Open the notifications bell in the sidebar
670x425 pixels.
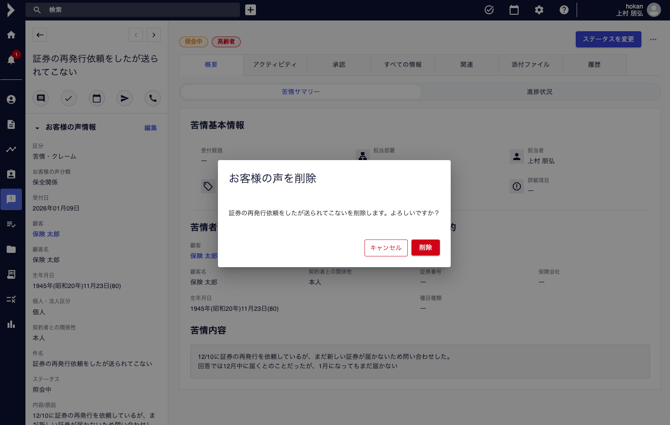click(x=12, y=59)
